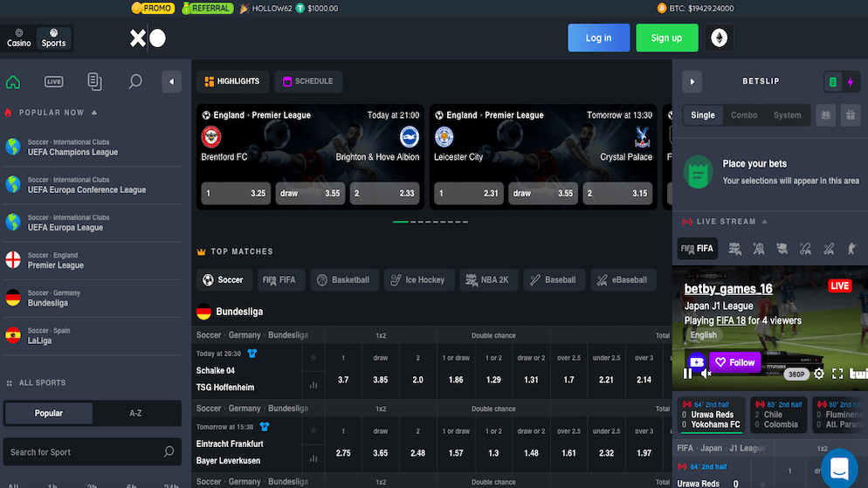Viewport: 868px width, 488px height.
Task: Filter top matches by FIFA
Action: [x=280, y=280]
